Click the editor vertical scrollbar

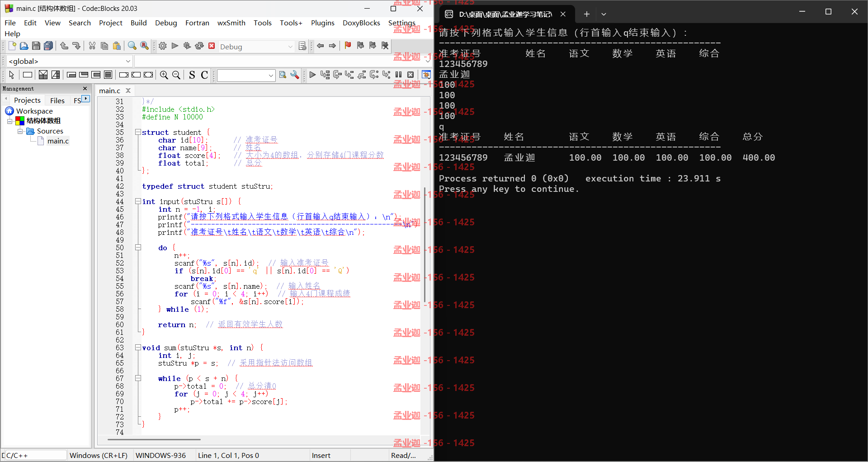click(x=425, y=244)
